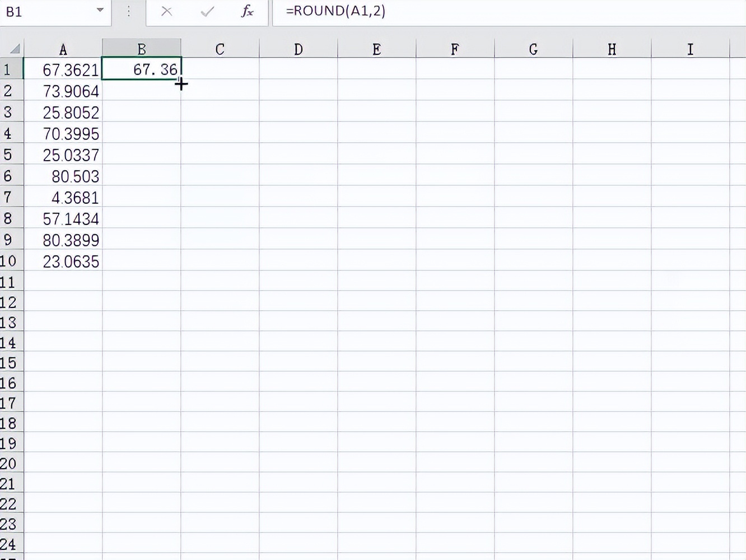Click the Select All corner triangle
The image size is (746, 560).
(15, 49)
